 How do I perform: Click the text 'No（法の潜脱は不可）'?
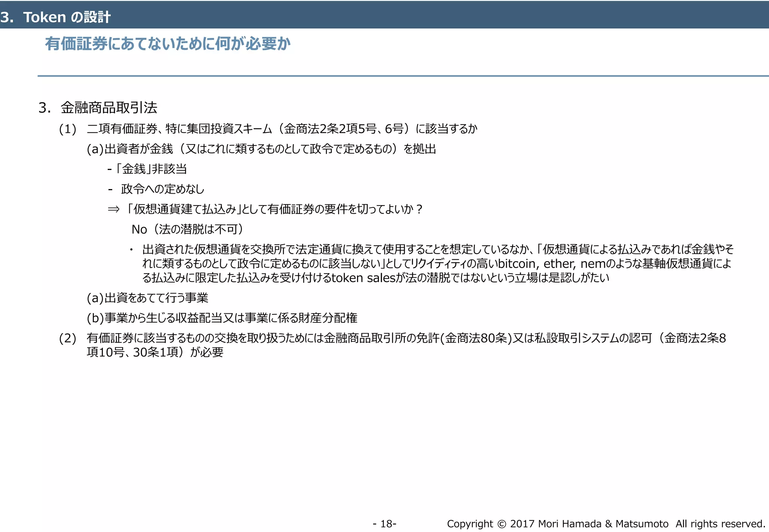pyautogui.click(x=187, y=229)
